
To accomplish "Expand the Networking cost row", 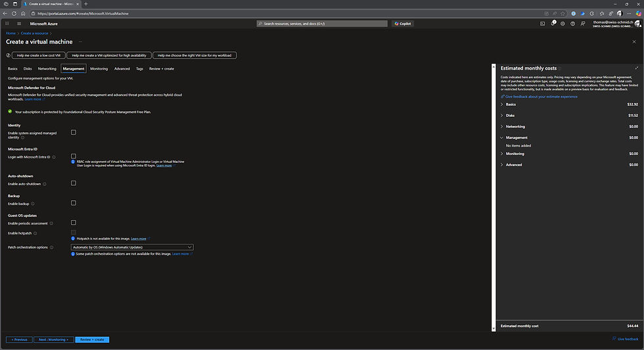I will [x=569, y=127].
